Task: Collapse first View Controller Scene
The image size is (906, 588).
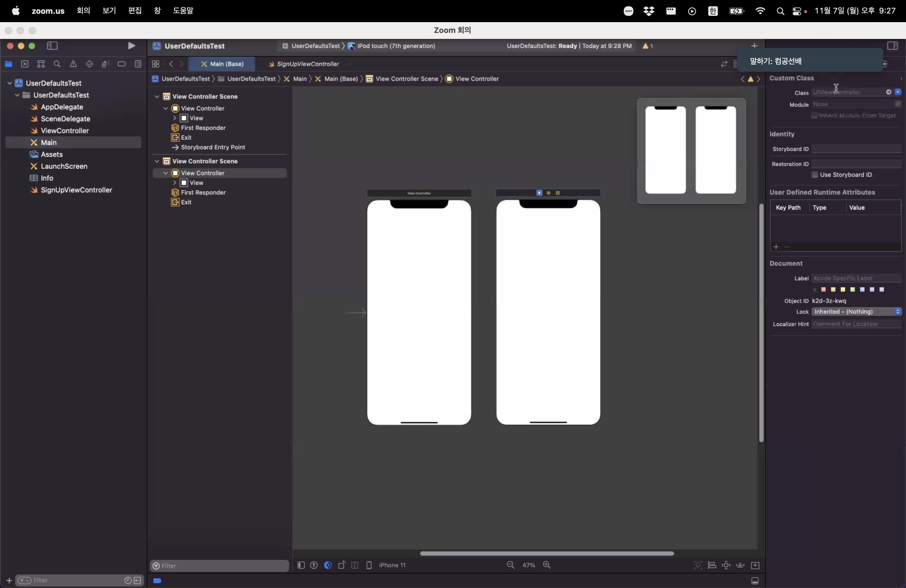Action: tap(157, 97)
